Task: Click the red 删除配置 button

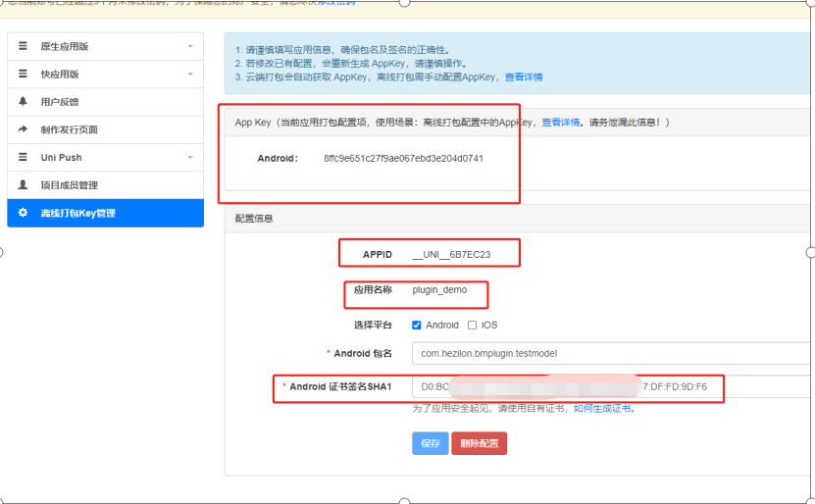Action: coord(480,443)
